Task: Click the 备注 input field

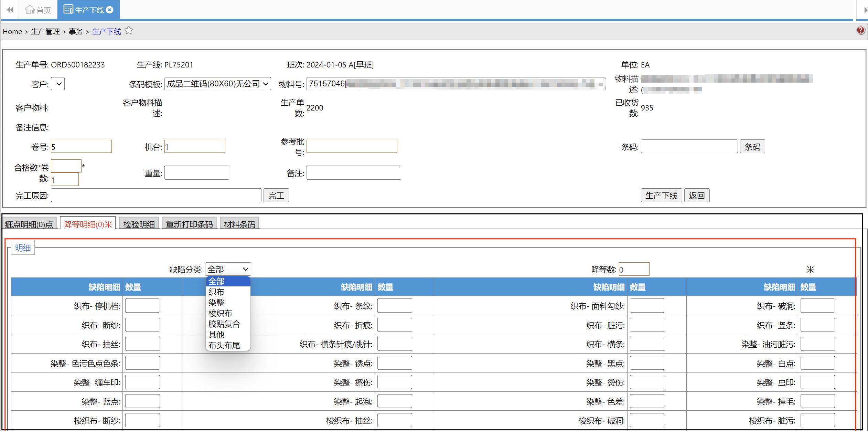Action: 354,172
